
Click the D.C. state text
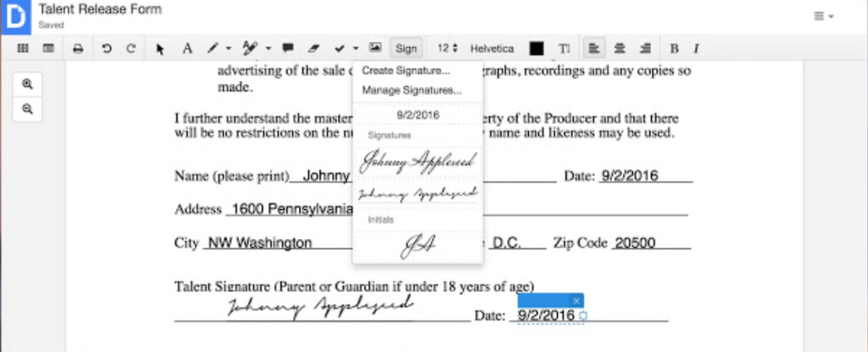click(x=507, y=243)
